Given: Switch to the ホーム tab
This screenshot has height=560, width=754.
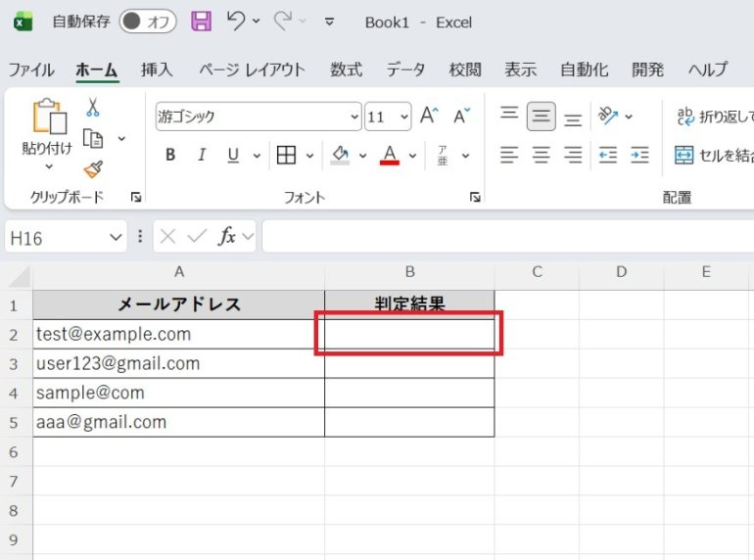Looking at the screenshot, I should coord(97,70).
